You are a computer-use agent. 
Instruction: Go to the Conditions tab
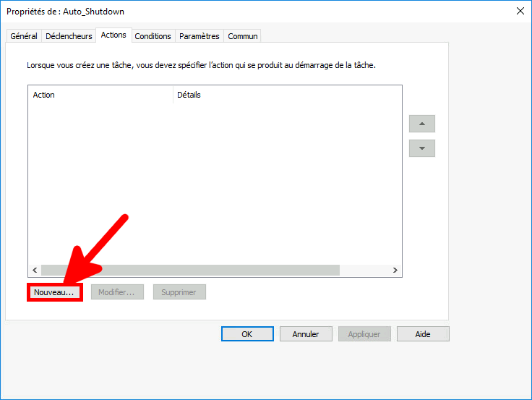[153, 36]
